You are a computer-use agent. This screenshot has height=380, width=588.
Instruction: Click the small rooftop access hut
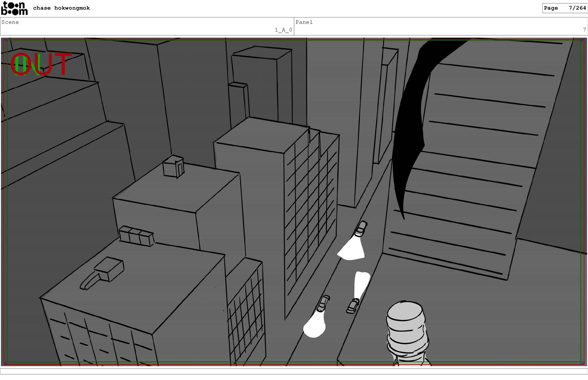tap(173, 166)
